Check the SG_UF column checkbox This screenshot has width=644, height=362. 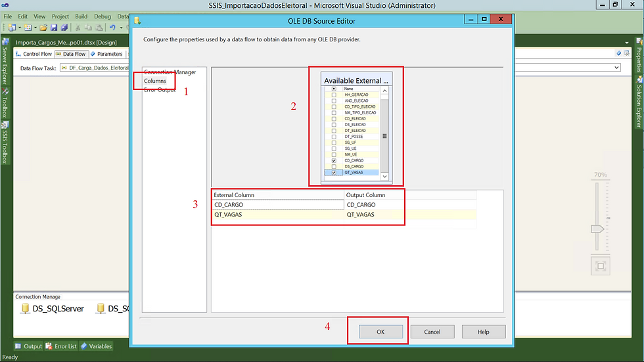click(334, 143)
